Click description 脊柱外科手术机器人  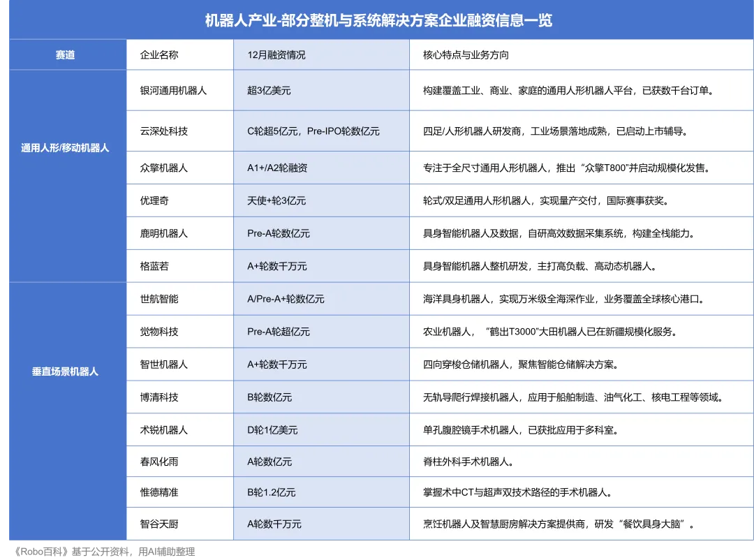click(x=469, y=462)
